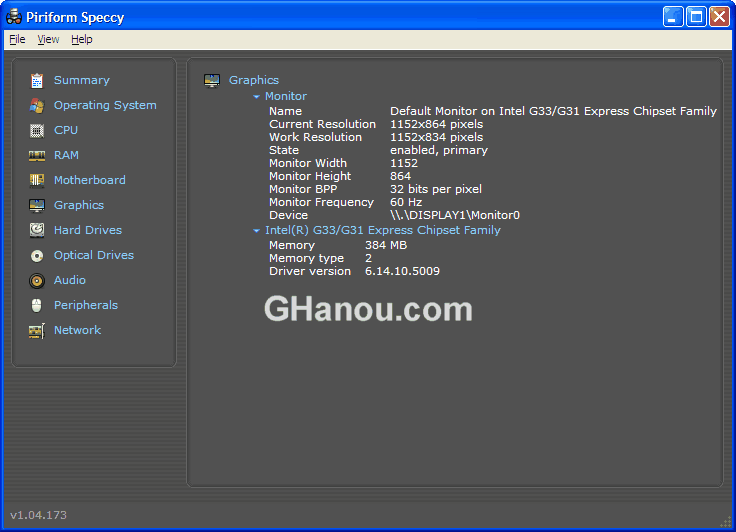Click the Hard Drives disk icon
Viewport: 736px width, 532px height.
[x=37, y=230]
